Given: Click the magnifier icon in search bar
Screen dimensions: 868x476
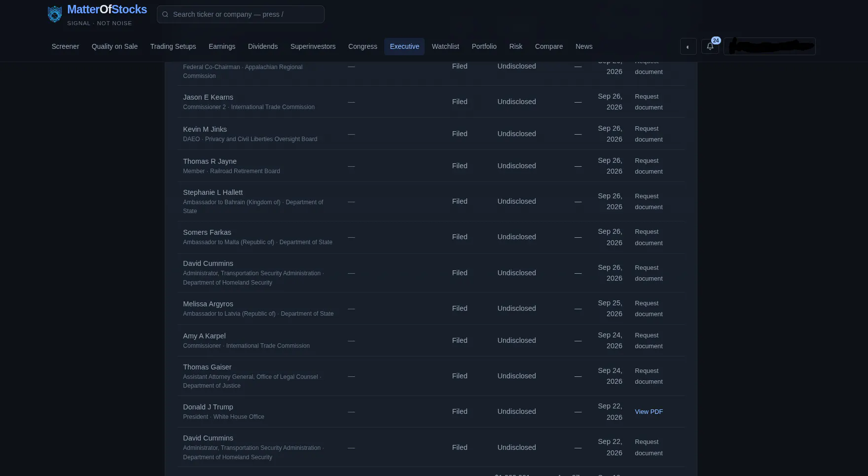Looking at the screenshot, I should click(x=165, y=14).
